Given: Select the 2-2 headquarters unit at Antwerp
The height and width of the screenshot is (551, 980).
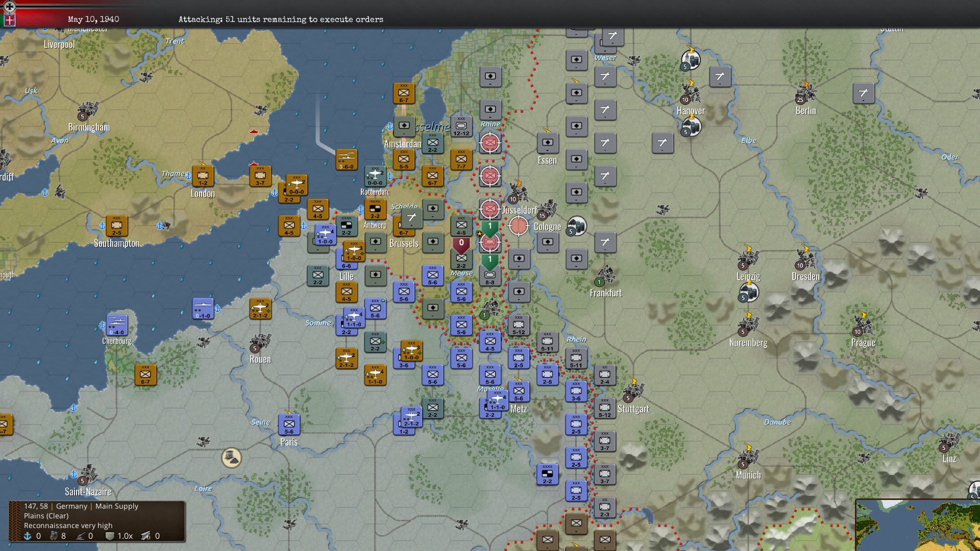Looking at the screenshot, I should click(375, 209).
